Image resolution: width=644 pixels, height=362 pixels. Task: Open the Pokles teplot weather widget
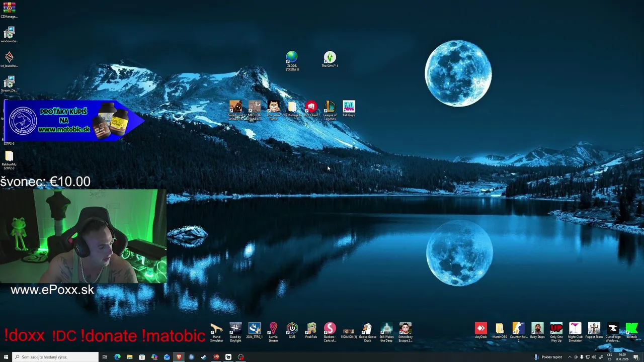(x=548, y=357)
